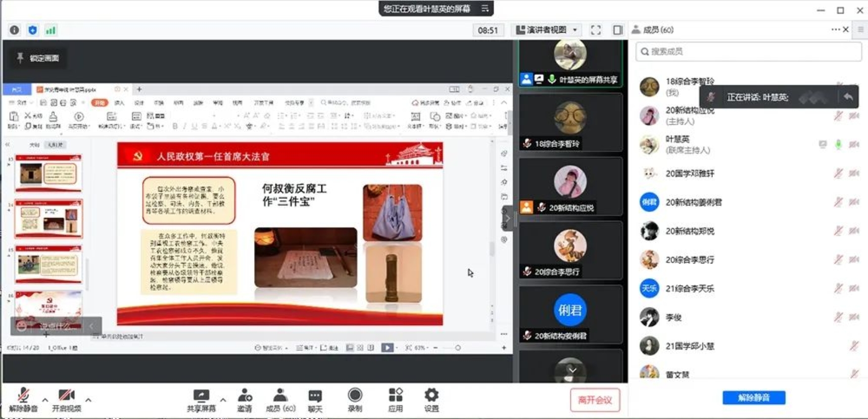The height and width of the screenshot is (419, 868).
Task: Close the members panel
Action: tap(846, 29)
